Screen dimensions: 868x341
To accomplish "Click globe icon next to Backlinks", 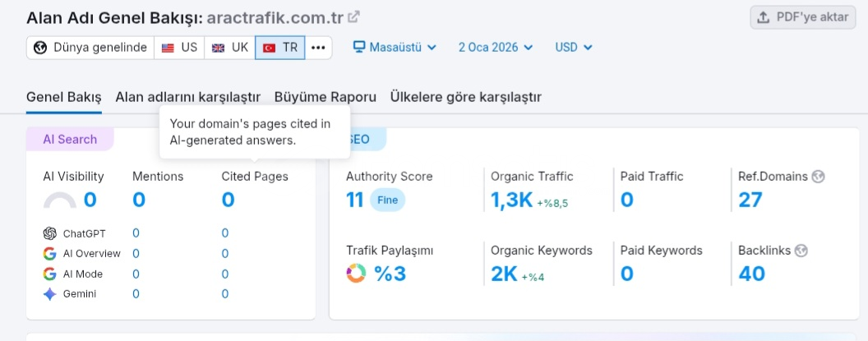I will pyautogui.click(x=801, y=250).
